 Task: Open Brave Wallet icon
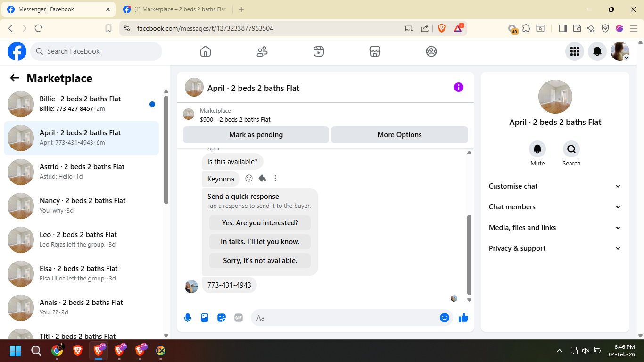tap(577, 28)
